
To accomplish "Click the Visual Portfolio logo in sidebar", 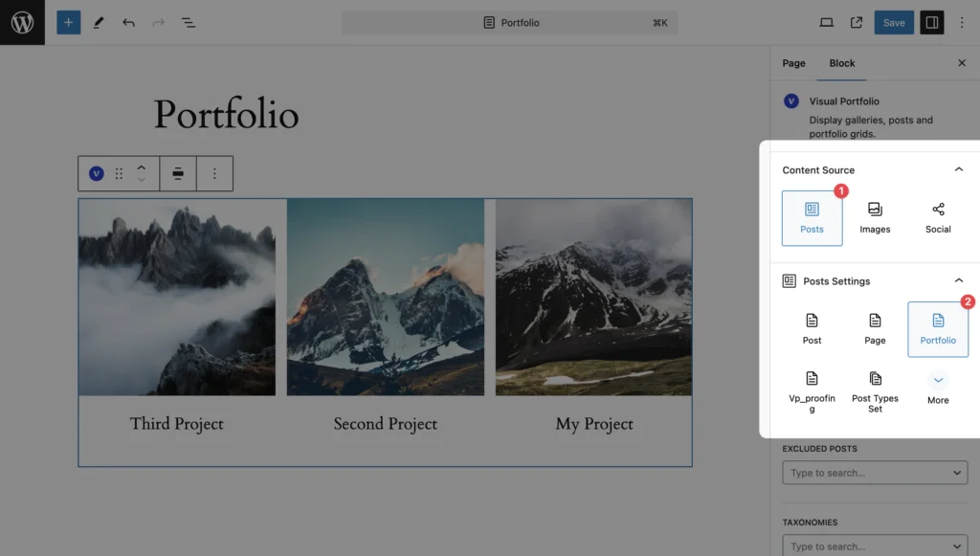I will point(791,101).
